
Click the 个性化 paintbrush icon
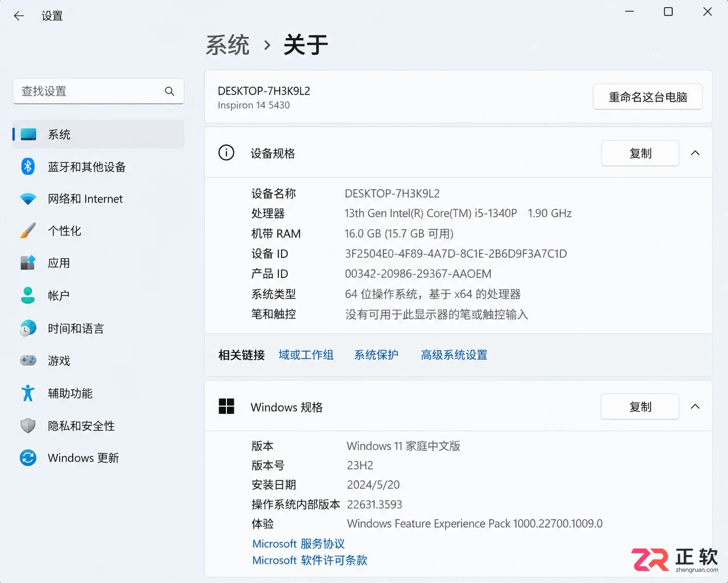[x=28, y=231]
